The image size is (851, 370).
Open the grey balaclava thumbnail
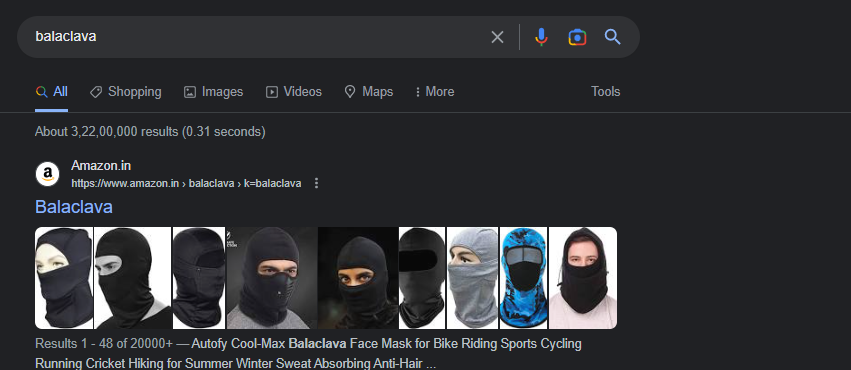click(x=472, y=278)
